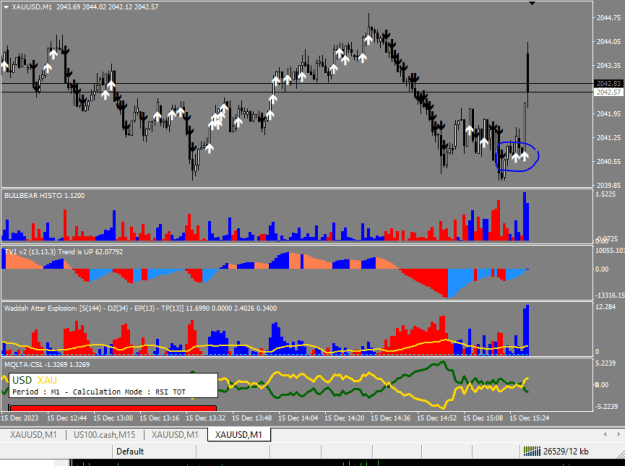Click the 1.5225 BULLBEAR scale value
Screen dimensions: 625x466
605,195
